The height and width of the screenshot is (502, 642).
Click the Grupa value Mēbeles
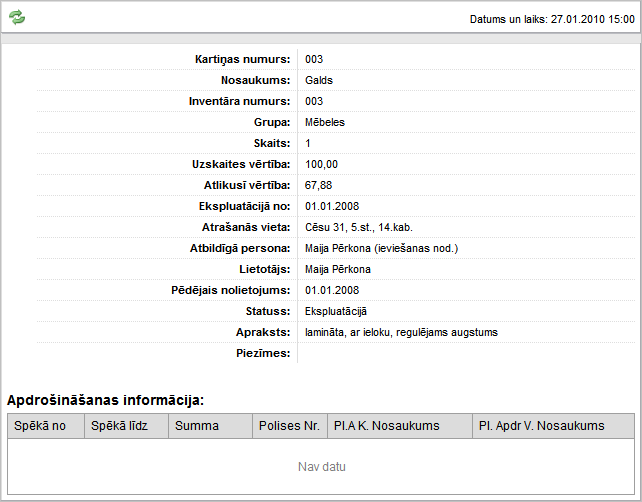point(326,122)
